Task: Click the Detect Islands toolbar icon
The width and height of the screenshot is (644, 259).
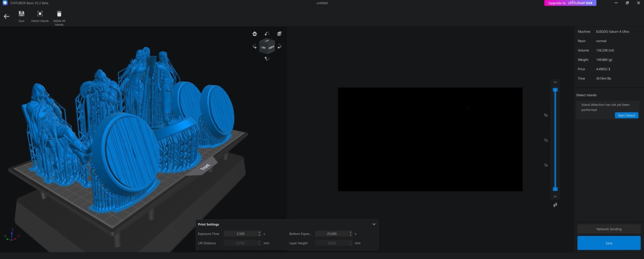Action: click(40, 14)
